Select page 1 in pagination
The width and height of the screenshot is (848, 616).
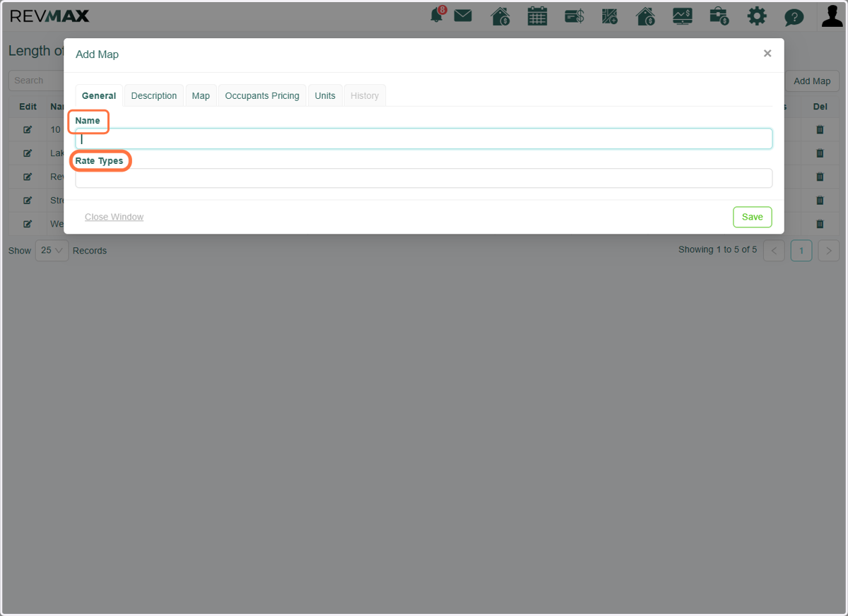click(x=801, y=251)
